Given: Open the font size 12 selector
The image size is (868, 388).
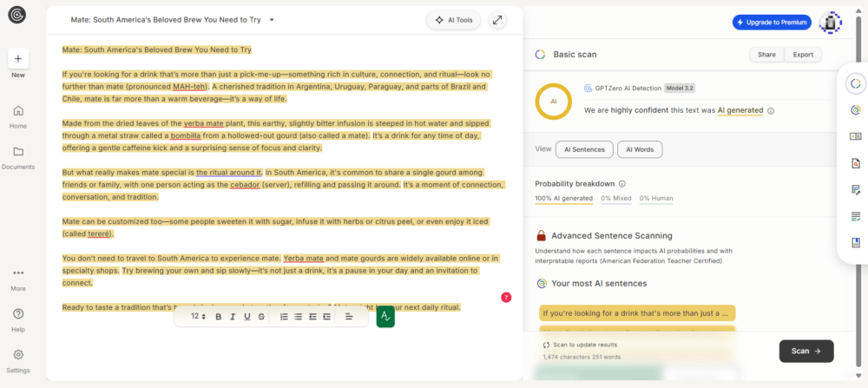Looking at the screenshot, I should pyautogui.click(x=198, y=317).
